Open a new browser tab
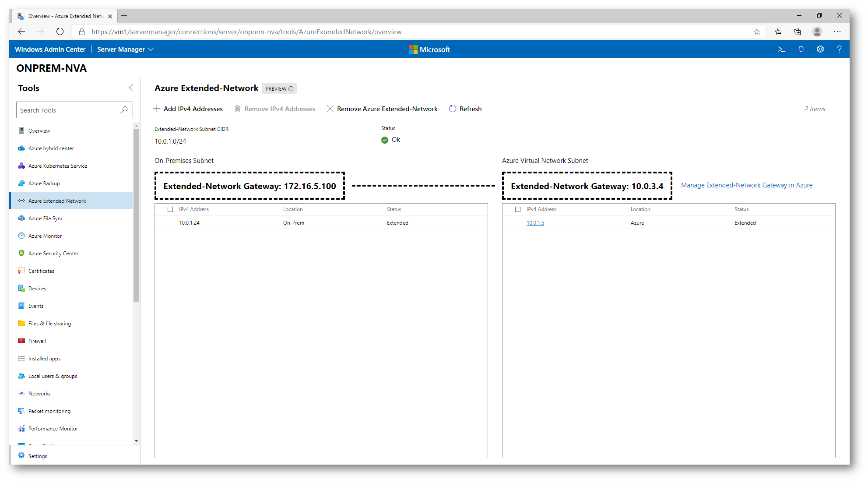The width and height of the screenshot is (868, 483). click(124, 16)
